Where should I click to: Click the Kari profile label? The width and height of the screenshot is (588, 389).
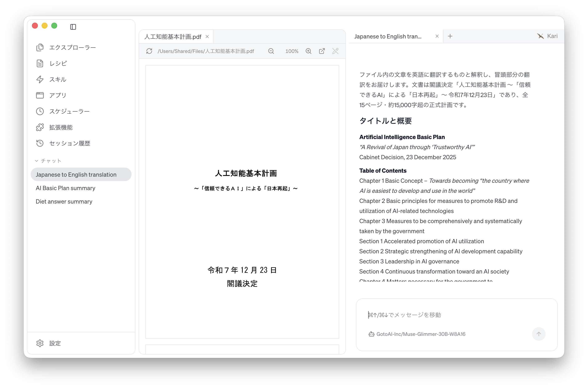[x=547, y=36]
